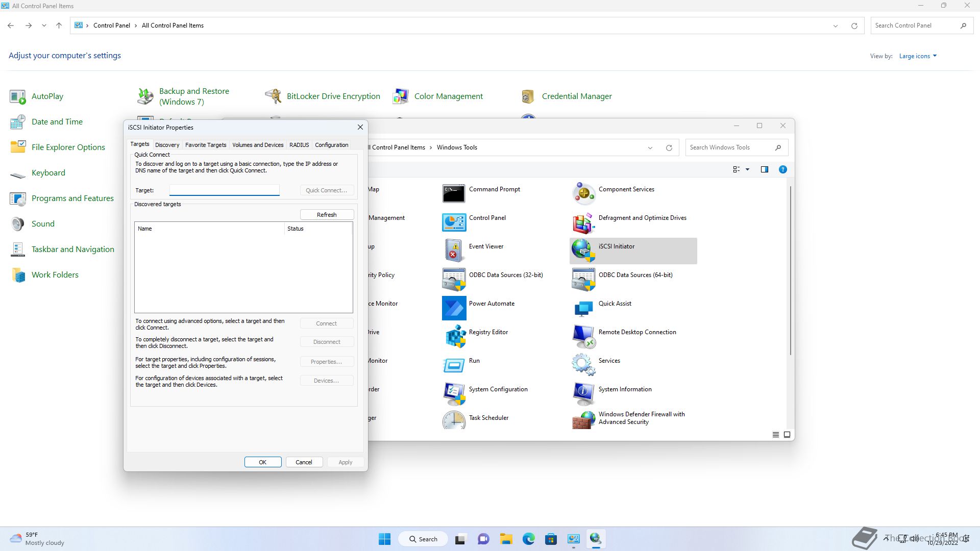Open Backup and Restore (Windows 7) icon
Image resolution: width=980 pixels, height=551 pixels.
[145, 96]
